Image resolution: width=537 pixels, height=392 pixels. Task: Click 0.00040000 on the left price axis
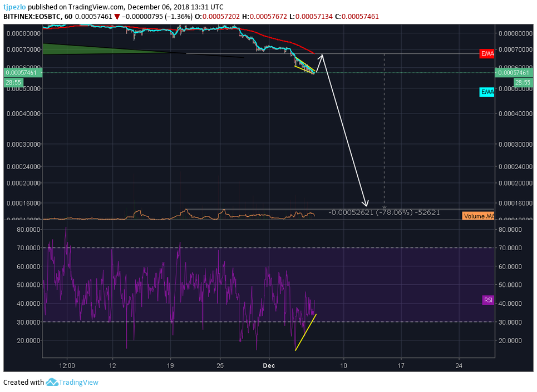(x=23, y=113)
